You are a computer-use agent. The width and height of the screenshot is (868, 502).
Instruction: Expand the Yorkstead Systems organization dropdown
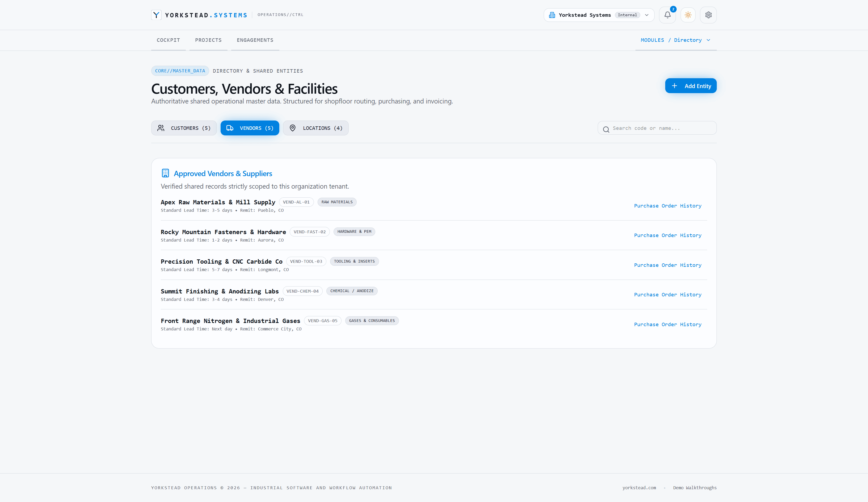[x=599, y=15]
